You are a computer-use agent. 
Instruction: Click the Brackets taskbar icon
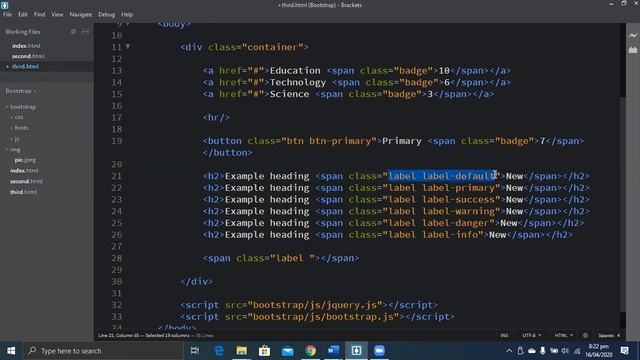coord(356,351)
